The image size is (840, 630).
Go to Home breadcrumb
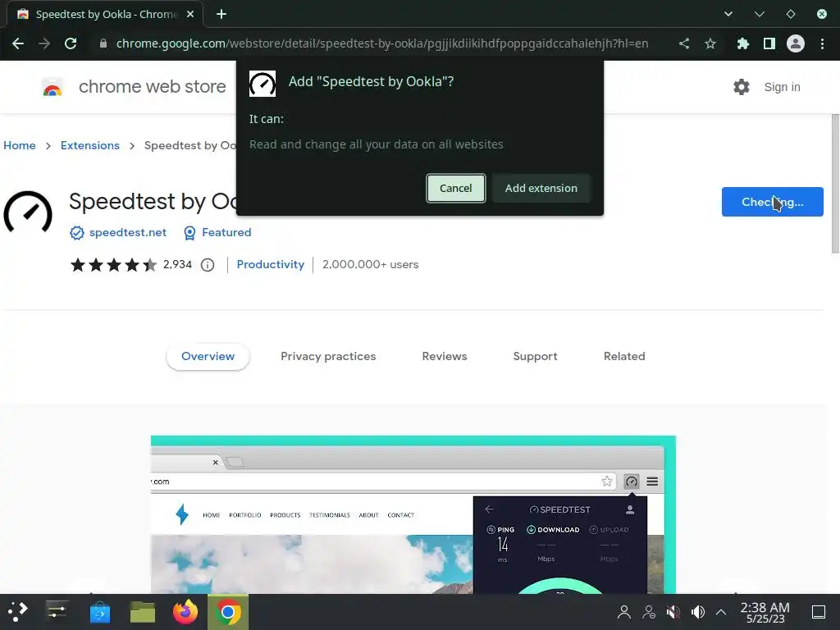coord(20,145)
